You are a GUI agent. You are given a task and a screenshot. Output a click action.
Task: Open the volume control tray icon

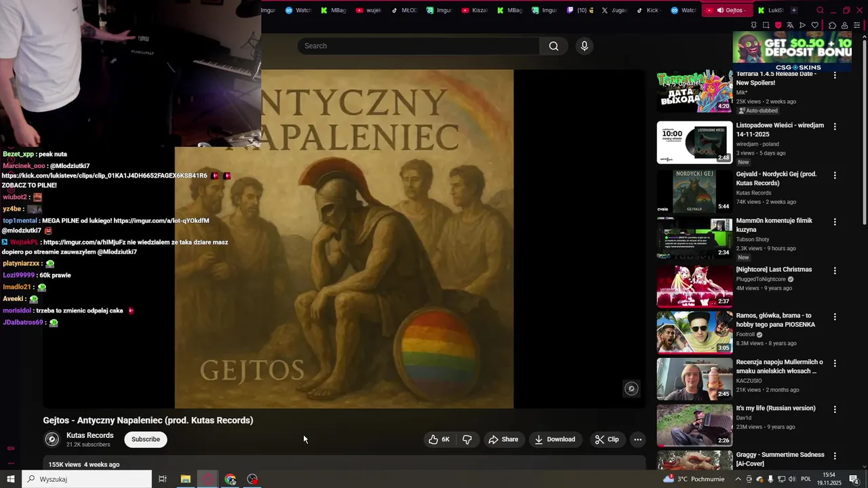792,479
